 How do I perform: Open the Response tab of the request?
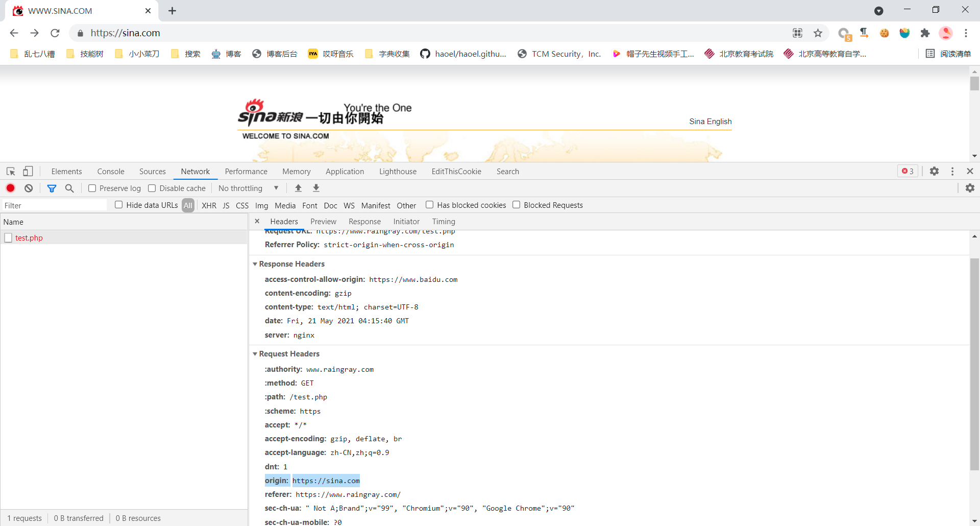coord(364,222)
